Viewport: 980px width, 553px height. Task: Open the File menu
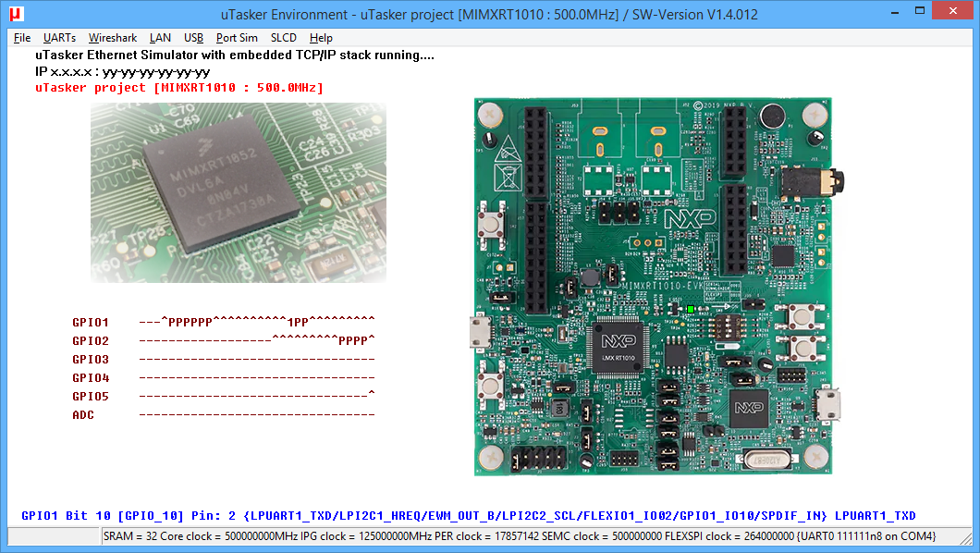[22, 38]
